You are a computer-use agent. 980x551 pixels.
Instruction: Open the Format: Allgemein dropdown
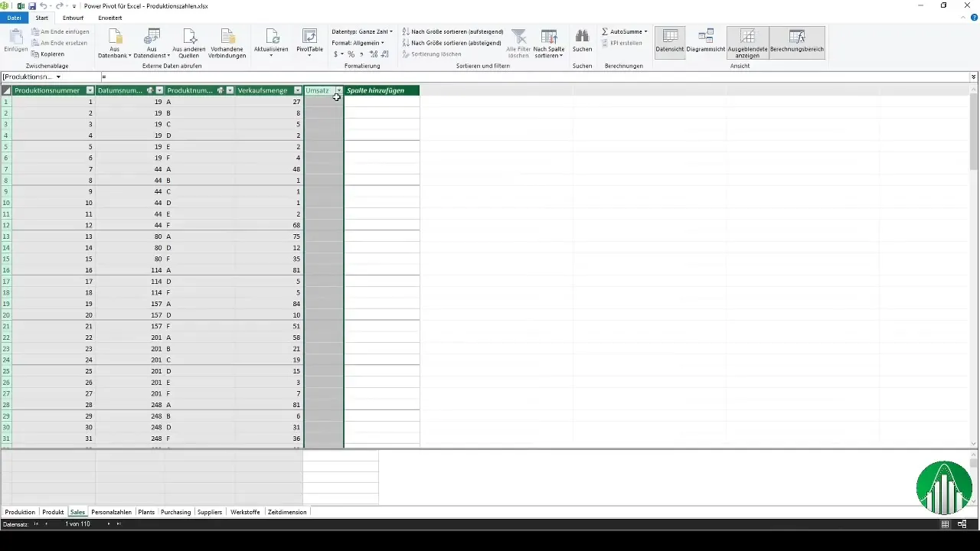358,43
